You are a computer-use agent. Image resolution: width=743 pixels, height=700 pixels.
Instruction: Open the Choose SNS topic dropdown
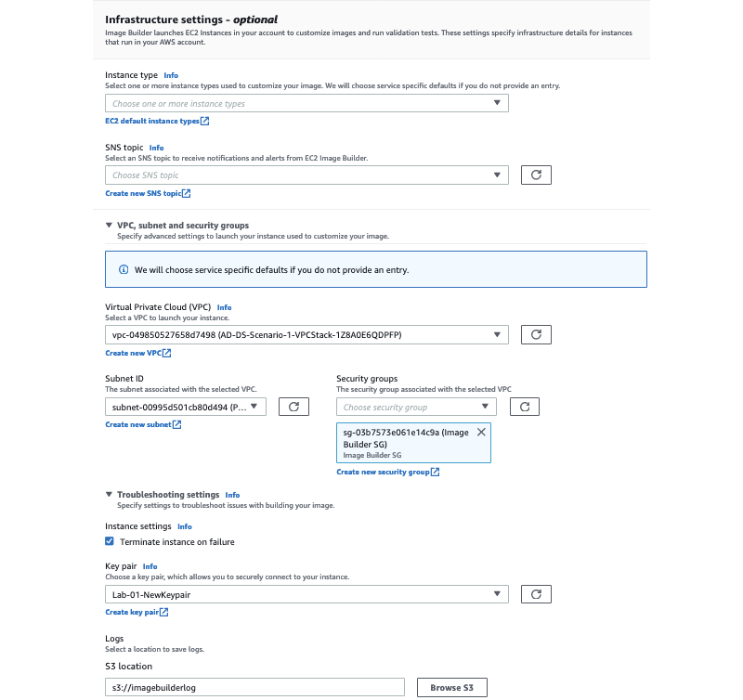tap(306, 175)
